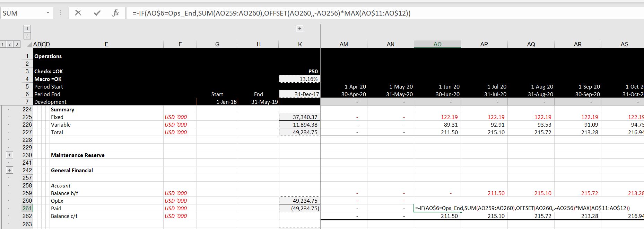This screenshot has height=229, width=644.
Task: Switch rows to outline level 2
Action: 10,44
